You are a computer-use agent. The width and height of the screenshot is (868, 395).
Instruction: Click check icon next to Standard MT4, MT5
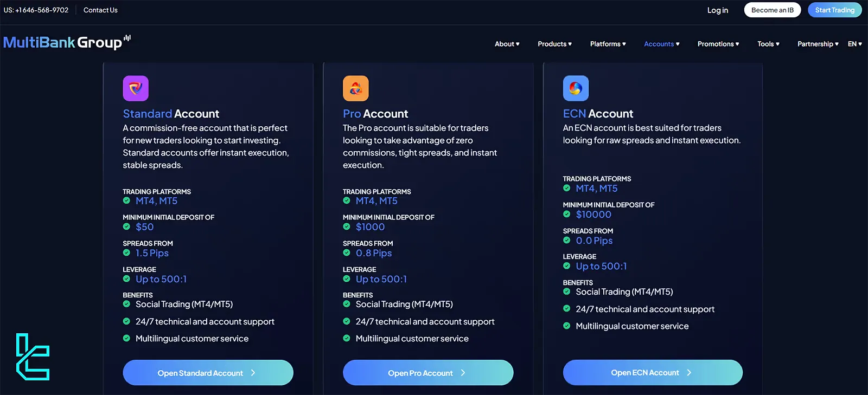pyautogui.click(x=126, y=200)
